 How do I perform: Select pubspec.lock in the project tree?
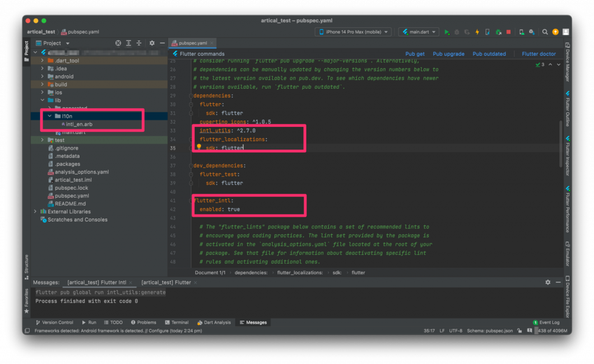pos(71,188)
